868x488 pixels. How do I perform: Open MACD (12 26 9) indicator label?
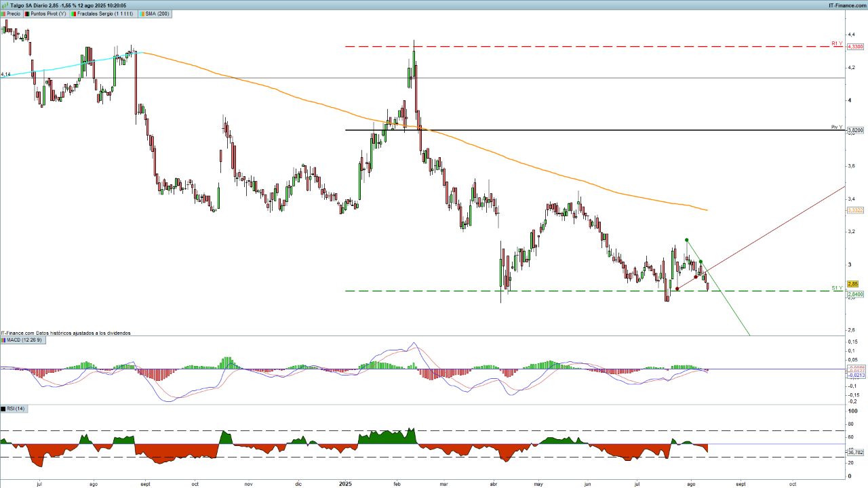[x=24, y=340]
